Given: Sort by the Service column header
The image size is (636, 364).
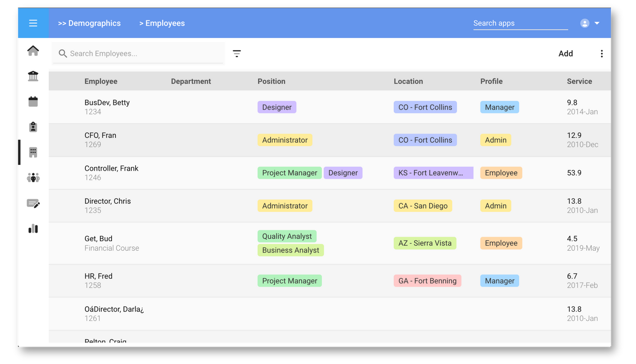Looking at the screenshot, I should pos(579,82).
